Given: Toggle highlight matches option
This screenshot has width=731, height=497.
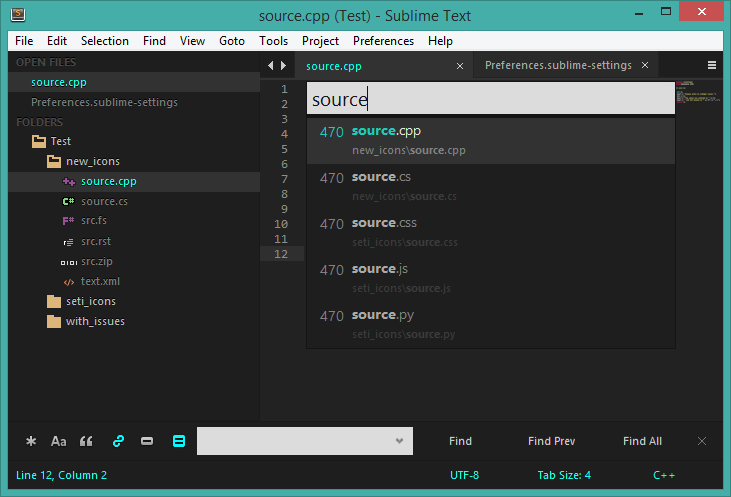Looking at the screenshot, I should [179, 441].
